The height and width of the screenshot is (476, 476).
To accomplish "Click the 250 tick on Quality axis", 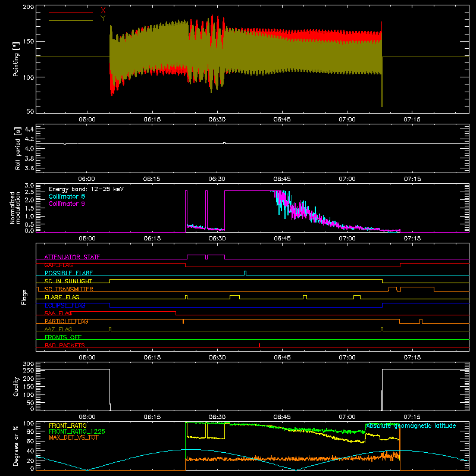I will pos(29,371).
